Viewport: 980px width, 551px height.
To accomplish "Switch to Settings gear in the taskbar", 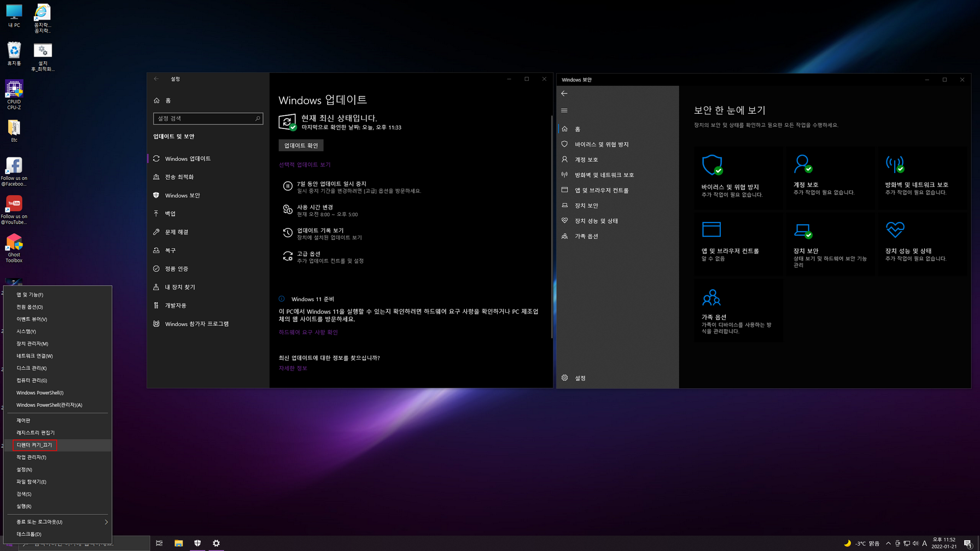I will click(x=217, y=543).
